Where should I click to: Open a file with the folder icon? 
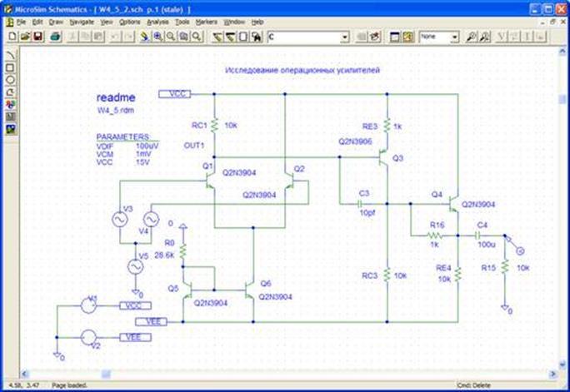[x=25, y=37]
